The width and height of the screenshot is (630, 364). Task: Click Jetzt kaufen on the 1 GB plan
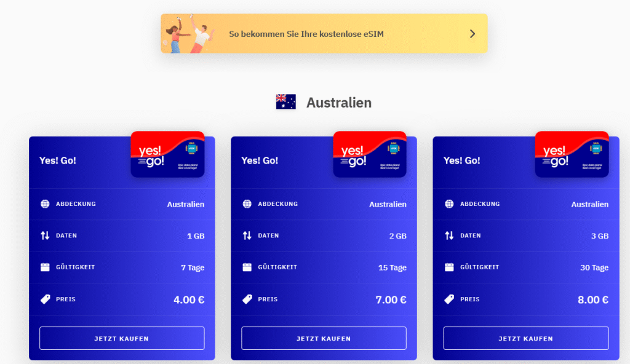click(121, 338)
